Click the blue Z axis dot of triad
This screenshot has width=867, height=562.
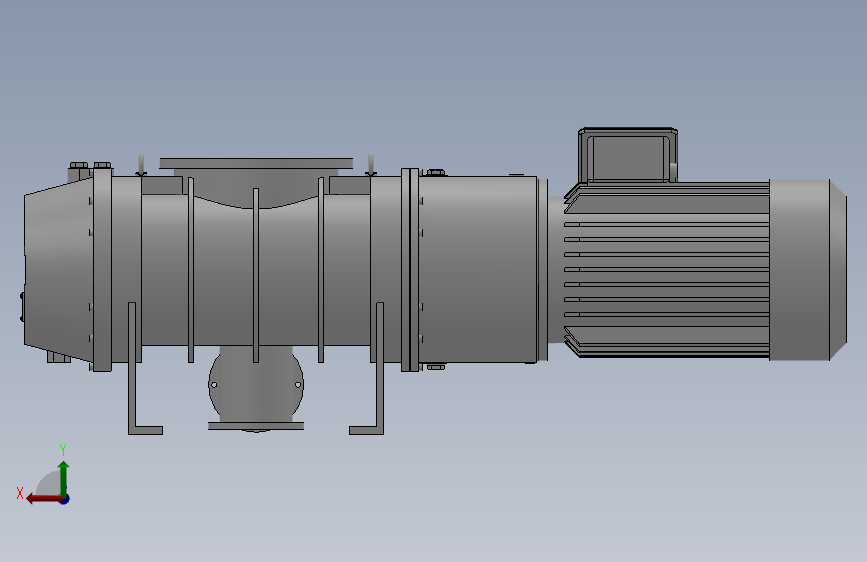tap(65, 499)
